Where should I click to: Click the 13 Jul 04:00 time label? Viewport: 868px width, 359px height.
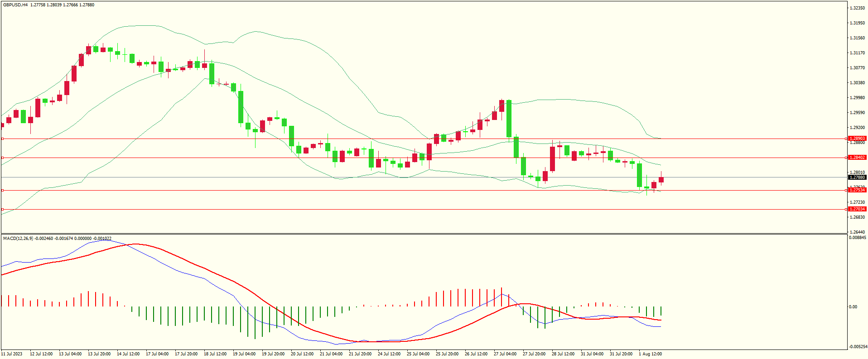[70, 354]
